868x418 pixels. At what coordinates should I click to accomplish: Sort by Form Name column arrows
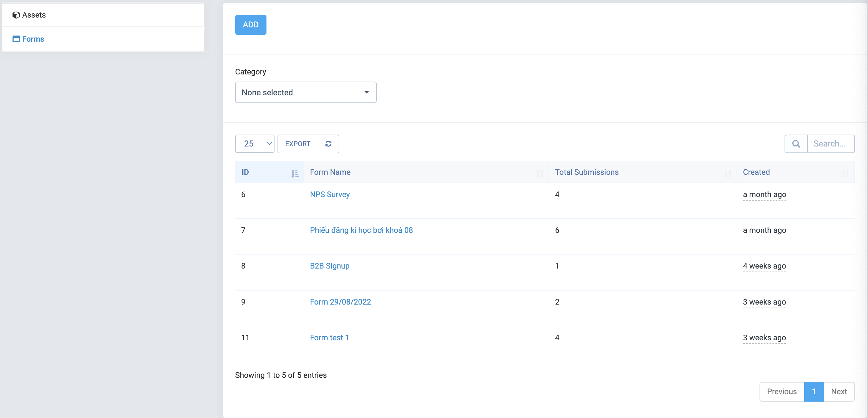click(540, 173)
